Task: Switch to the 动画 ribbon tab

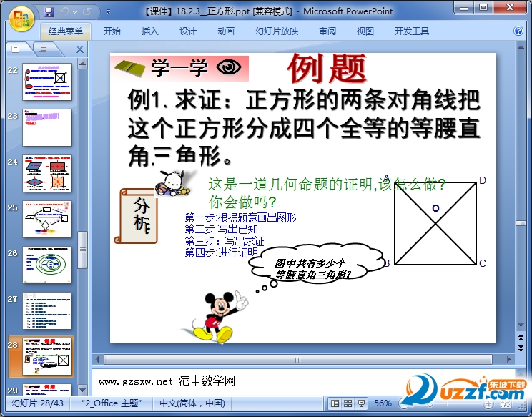Action: click(226, 31)
